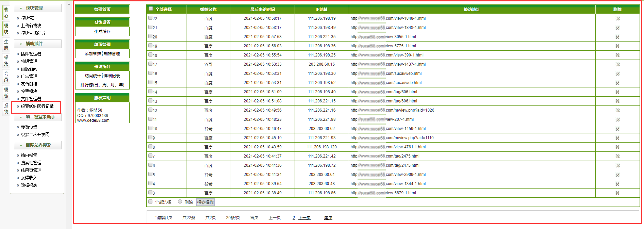Screen dimensions: 644x229
Task: Delete crawl record row 5
Action: tap(617, 175)
